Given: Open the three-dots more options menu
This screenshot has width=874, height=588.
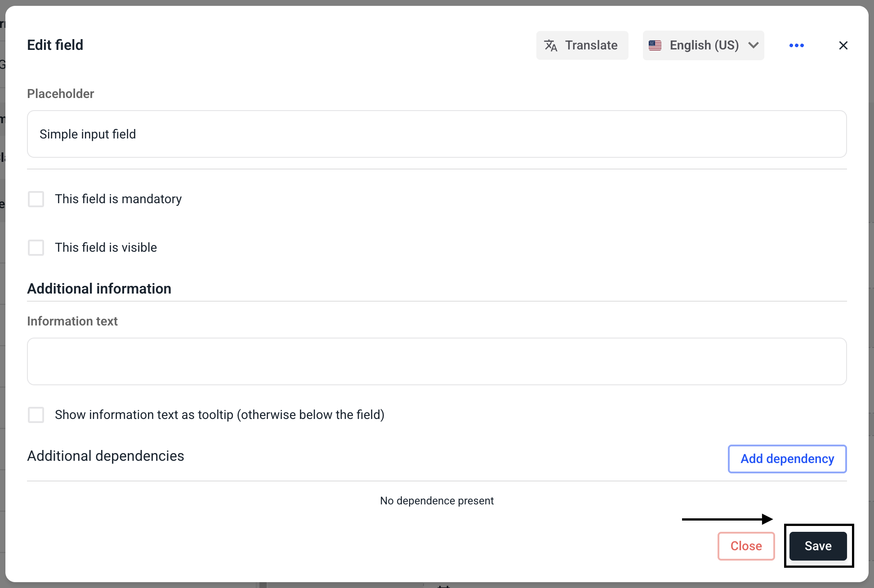Looking at the screenshot, I should tap(796, 45).
